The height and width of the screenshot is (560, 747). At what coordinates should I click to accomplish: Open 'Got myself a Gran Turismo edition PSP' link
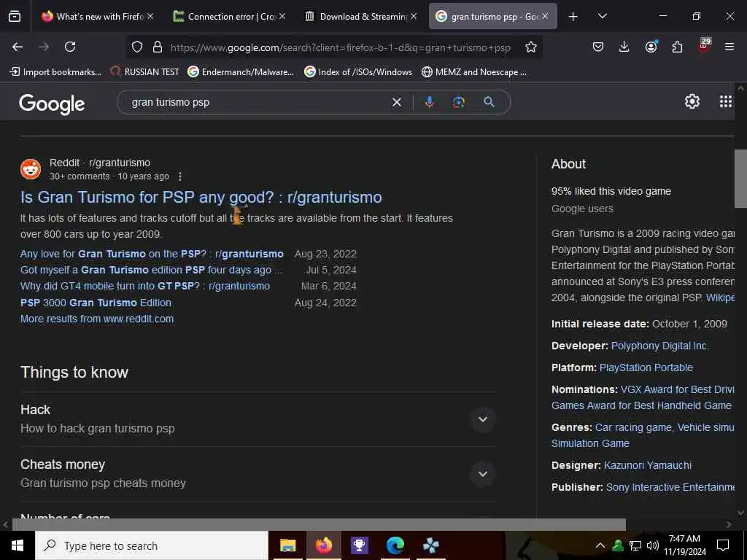click(x=152, y=270)
